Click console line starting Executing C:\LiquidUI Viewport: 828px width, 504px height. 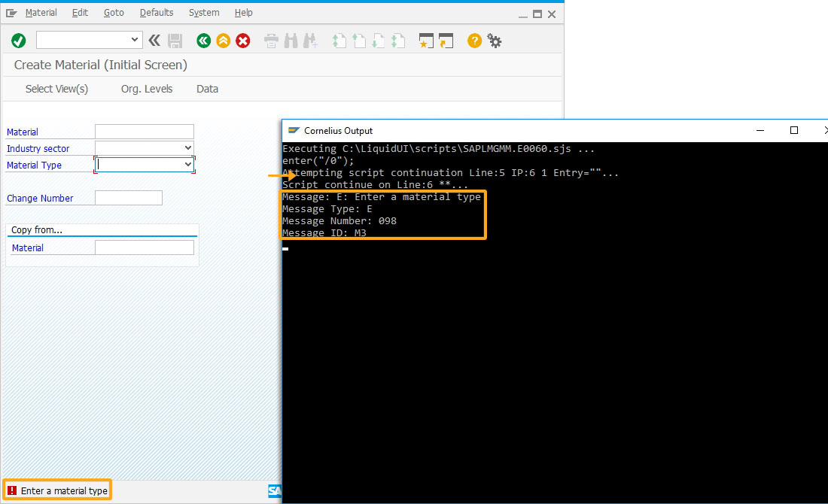pos(438,149)
